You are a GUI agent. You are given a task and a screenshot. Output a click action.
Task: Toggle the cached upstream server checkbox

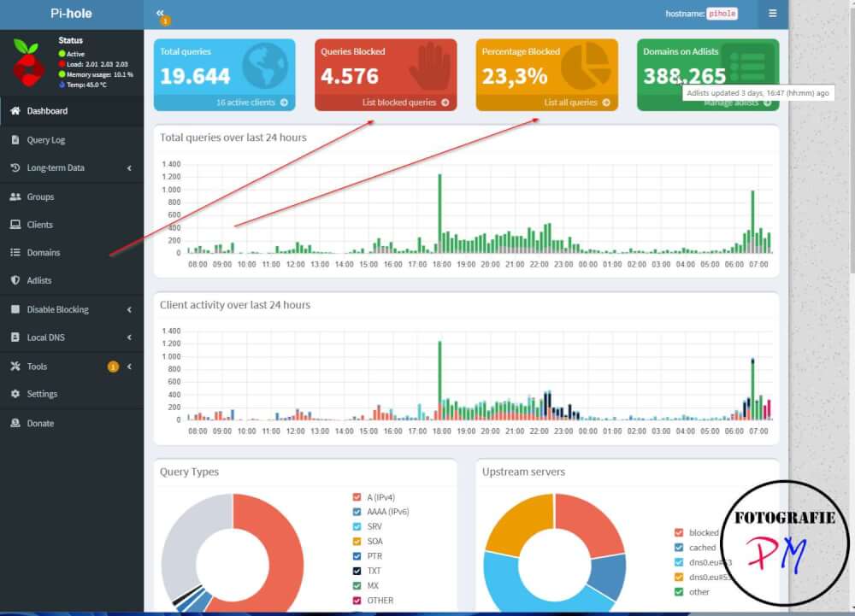[x=679, y=548]
